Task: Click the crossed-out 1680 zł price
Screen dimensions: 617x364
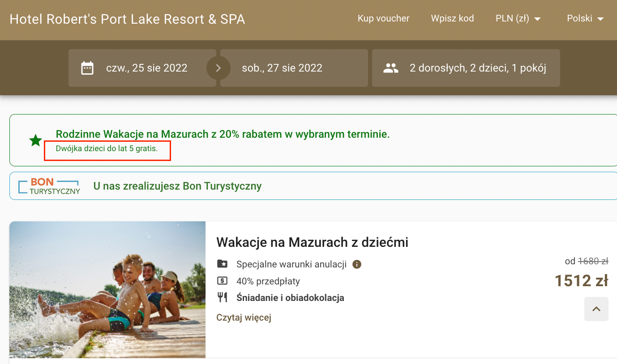Action: (x=593, y=261)
